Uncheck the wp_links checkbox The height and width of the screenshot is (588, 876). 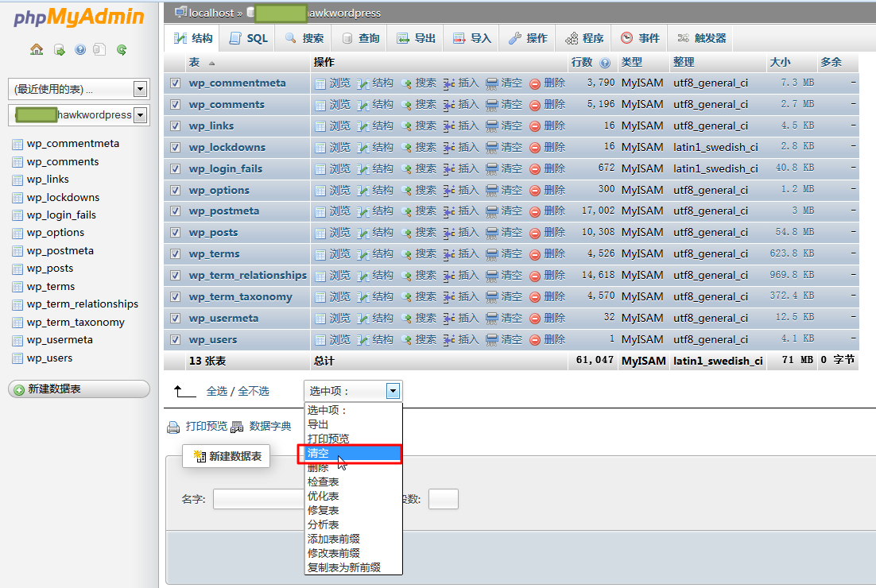[176, 126]
